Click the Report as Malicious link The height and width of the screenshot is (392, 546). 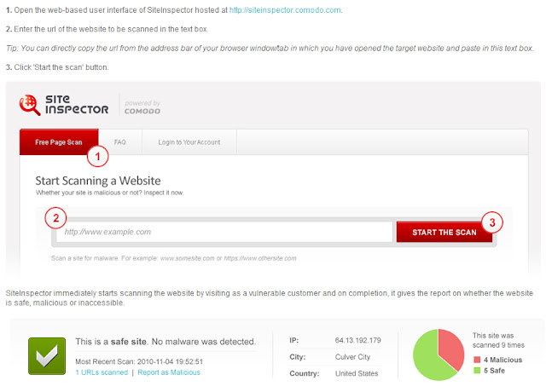(169, 372)
